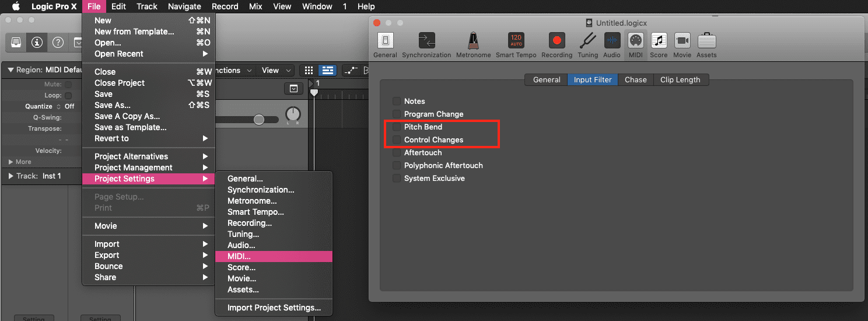This screenshot has height=321, width=868.
Task: Click the Audio waveform settings icon
Action: pos(611,41)
